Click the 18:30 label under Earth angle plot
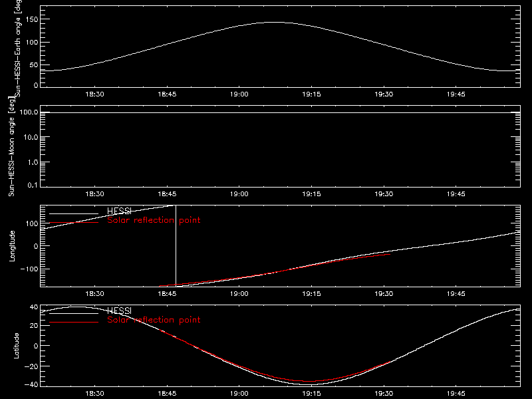 click(x=94, y=94)
